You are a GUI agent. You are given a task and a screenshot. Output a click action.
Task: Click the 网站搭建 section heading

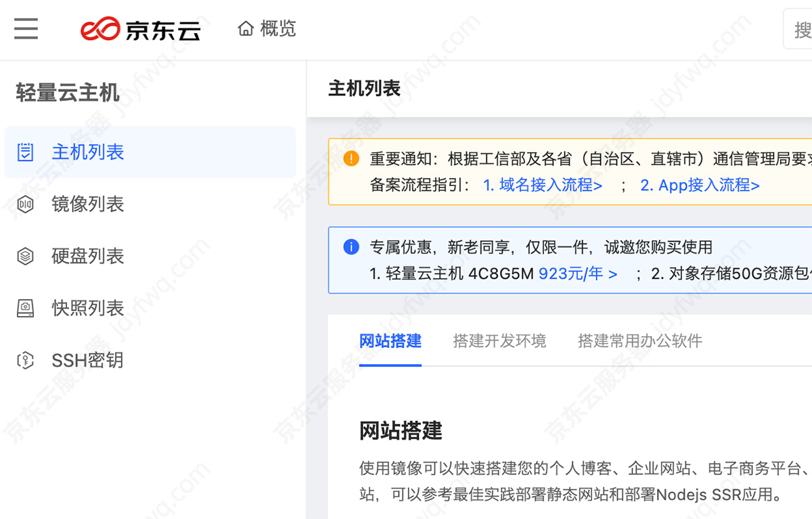tap(401, 430)
